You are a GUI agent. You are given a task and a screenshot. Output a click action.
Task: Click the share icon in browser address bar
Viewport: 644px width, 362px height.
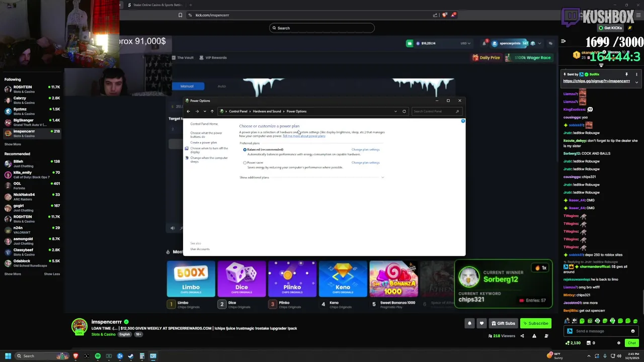pyautogui.click(x=435, y=15)
